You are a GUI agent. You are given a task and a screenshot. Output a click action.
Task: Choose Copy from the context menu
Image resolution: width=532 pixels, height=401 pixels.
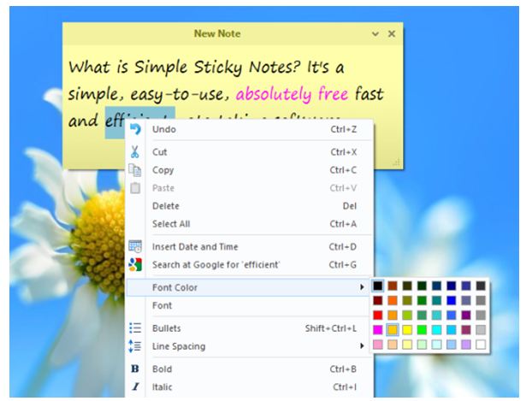(x=250, y=170)
